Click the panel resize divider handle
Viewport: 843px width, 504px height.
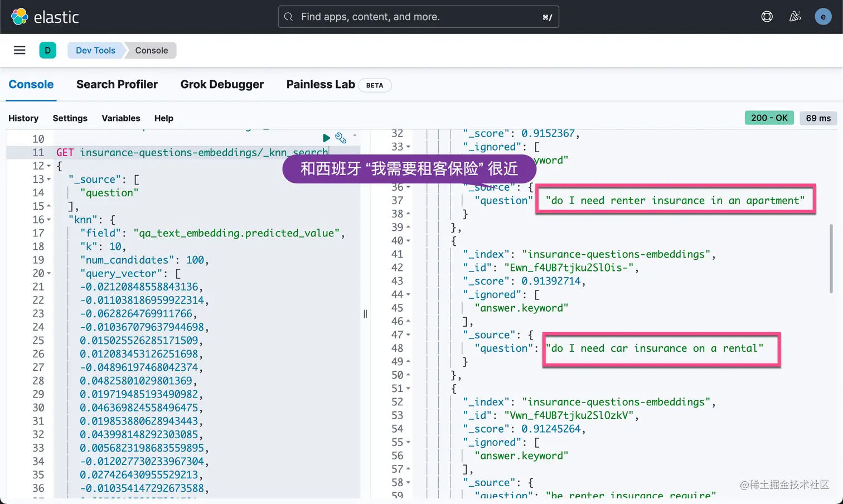pos(365,314)
